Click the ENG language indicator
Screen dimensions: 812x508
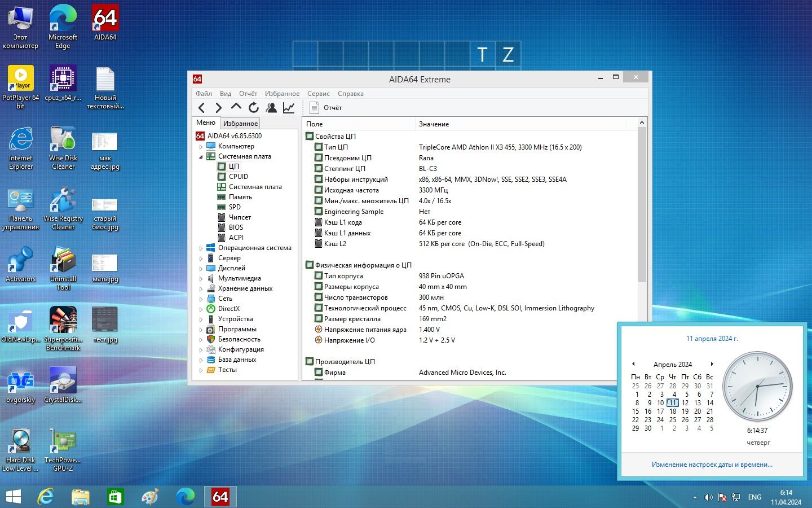pyautogui.click(x=754, y=497)
